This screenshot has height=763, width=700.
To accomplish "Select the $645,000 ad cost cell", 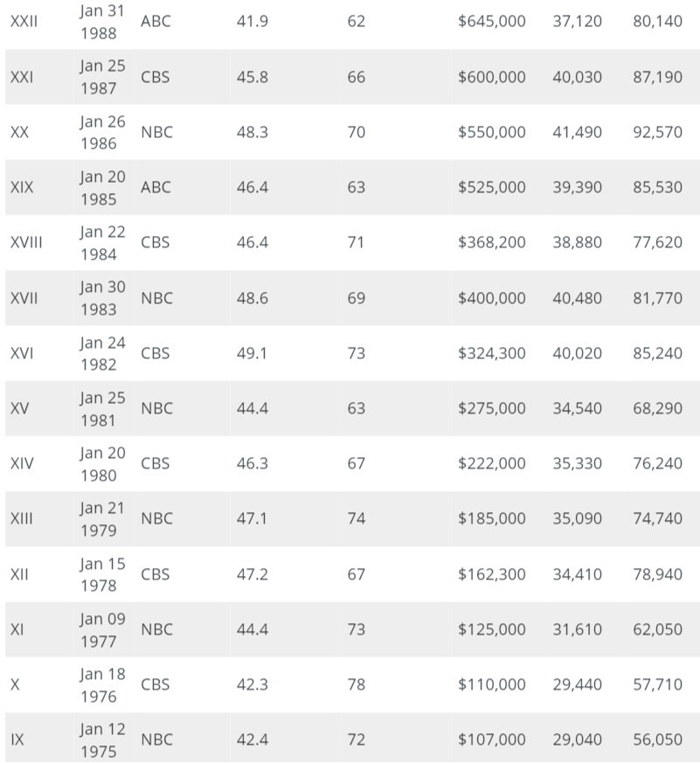I will [491, 21].
